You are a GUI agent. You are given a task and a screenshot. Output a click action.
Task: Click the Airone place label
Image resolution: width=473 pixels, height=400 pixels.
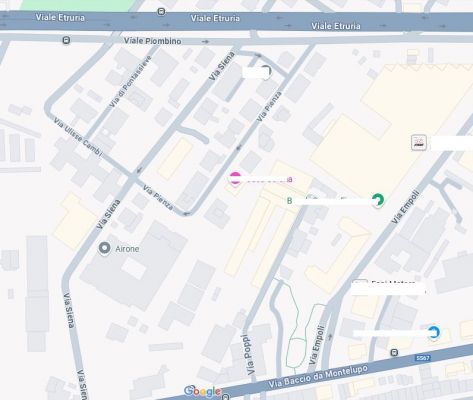[127, 249]
